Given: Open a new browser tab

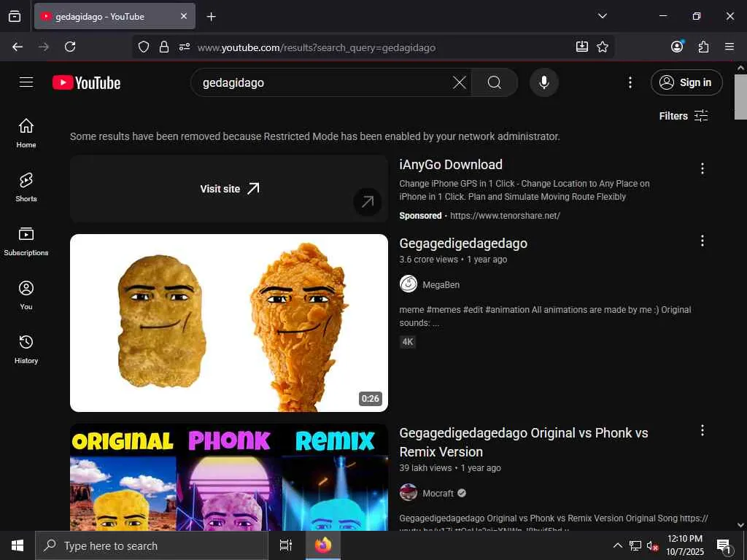Looking at the screenshot, I should pos(211,17).
